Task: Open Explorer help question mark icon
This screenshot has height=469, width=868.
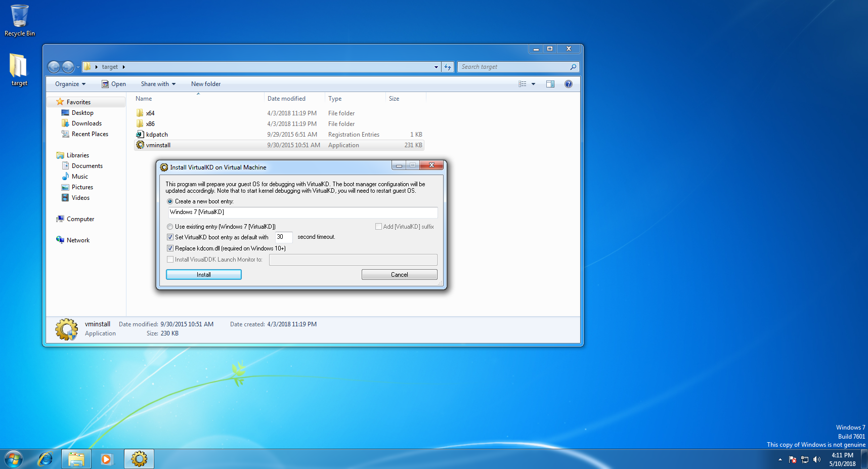Action: 569,84
